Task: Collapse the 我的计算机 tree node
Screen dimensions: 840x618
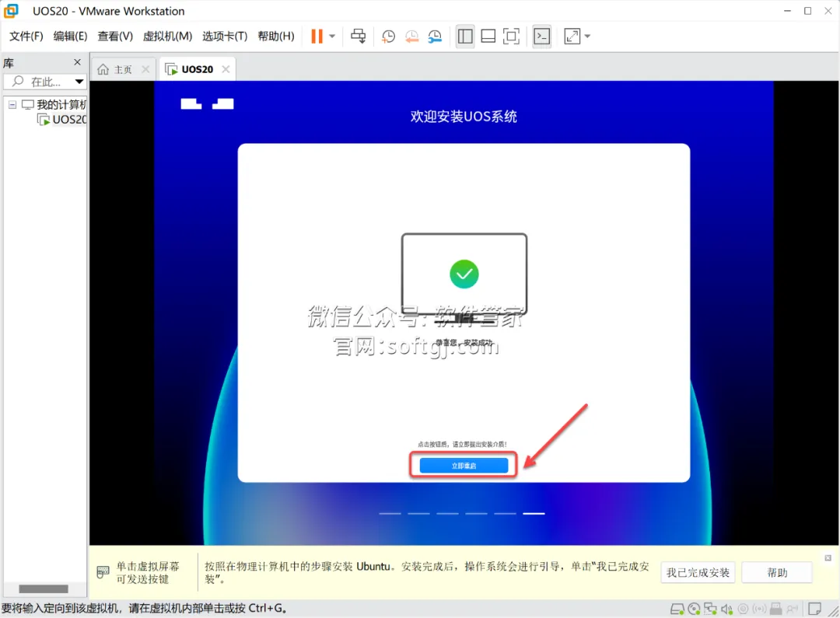Action: [12, 104]
